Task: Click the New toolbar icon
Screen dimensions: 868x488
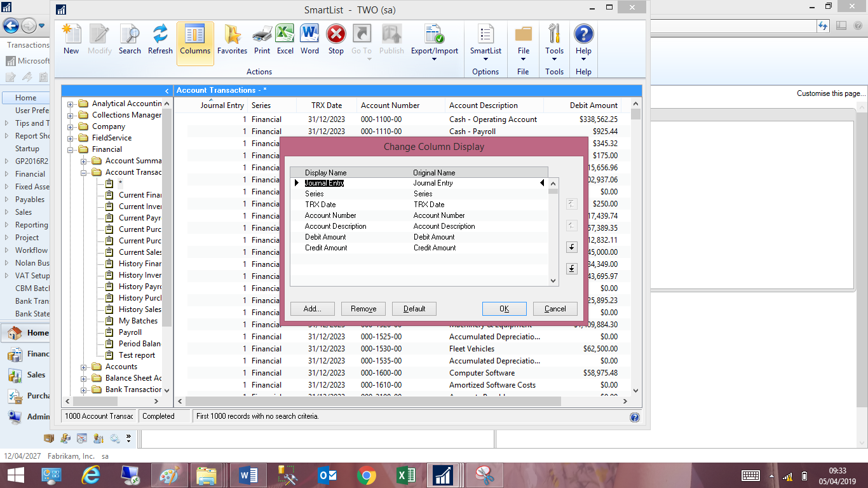Action: coord(71,39)
